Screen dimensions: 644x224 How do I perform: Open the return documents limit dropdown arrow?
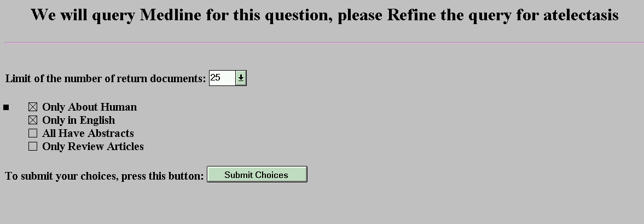(241, 78)
